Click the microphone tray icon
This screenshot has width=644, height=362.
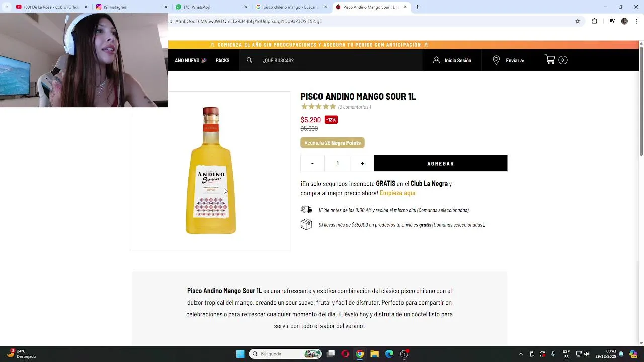coord(553,354)
